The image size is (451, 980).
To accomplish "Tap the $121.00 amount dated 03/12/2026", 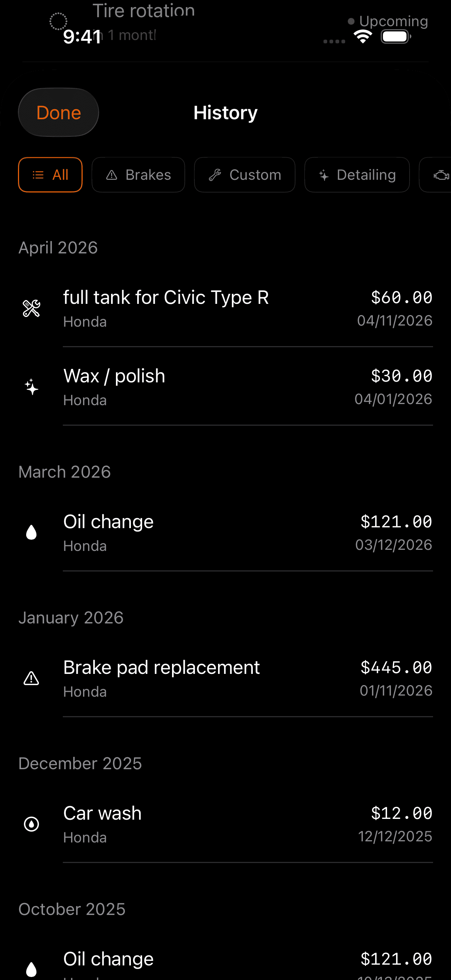I will pos(396,522).
